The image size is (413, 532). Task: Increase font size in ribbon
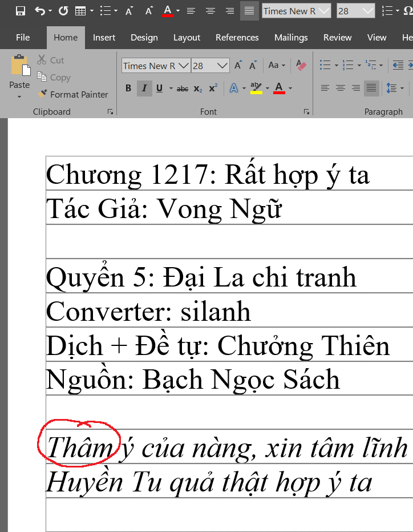[238, 65]
